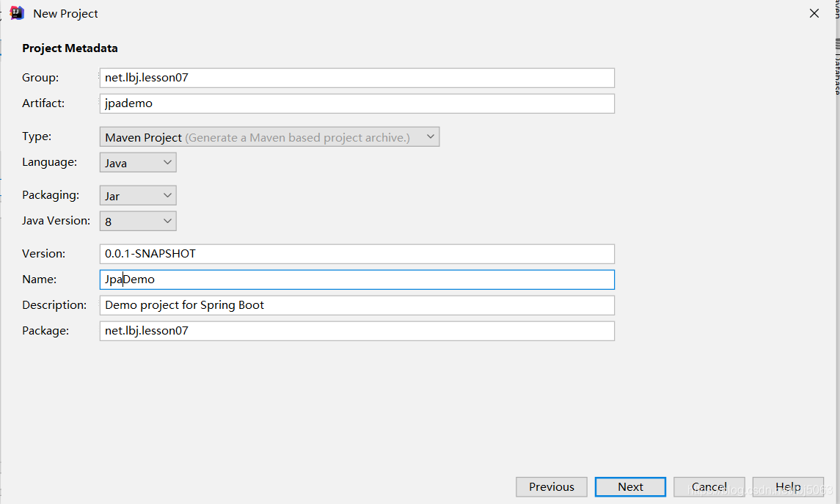Click the Type: label
Viewport: 840px width, 504px height.
(x=37, y=136)
